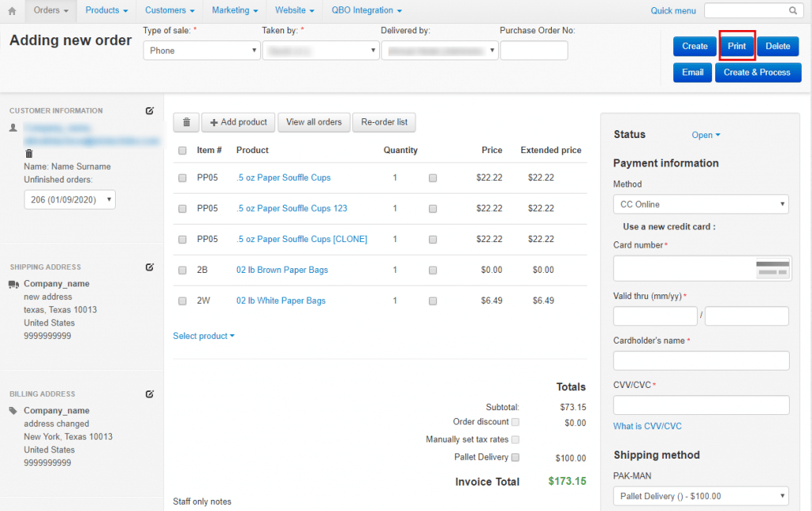
Task: Open the QBO Integration menu
Action: coord(366,10)
